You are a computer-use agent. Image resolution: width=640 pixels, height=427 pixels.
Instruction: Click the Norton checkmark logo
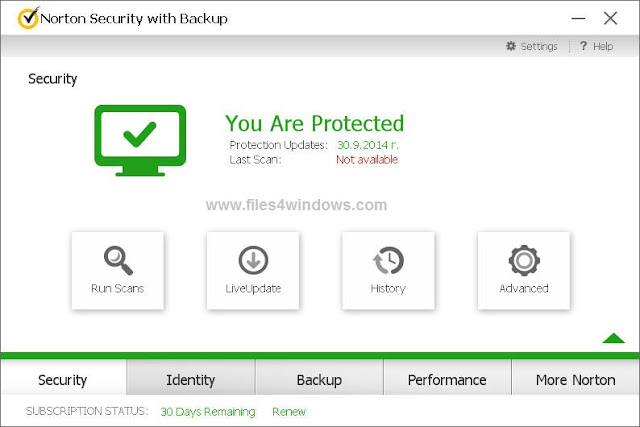click(x=29, y=18)
